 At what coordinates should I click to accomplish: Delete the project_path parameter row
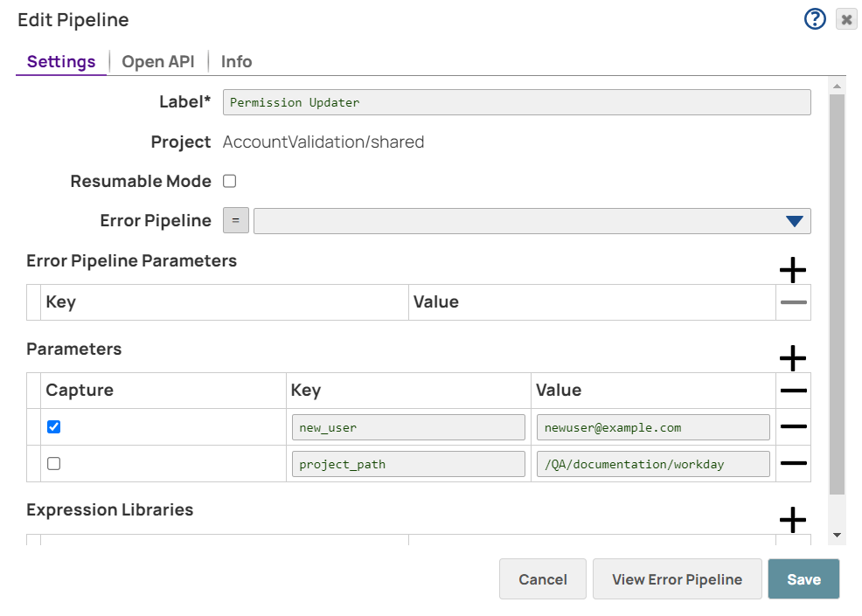[x=793, y=463]
